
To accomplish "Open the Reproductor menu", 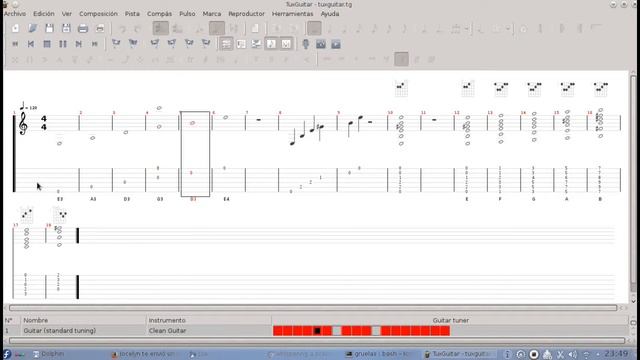I will click(x=246, y=13).
